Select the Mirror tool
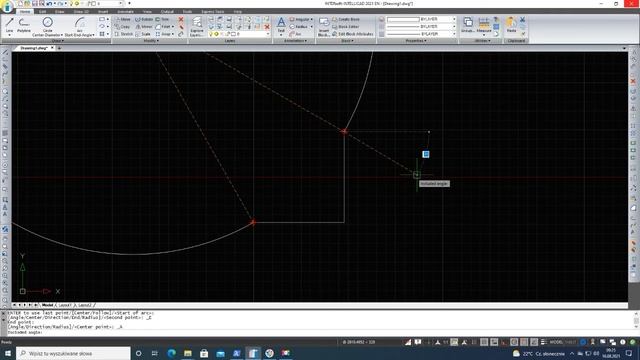 (x=144, y=27)
